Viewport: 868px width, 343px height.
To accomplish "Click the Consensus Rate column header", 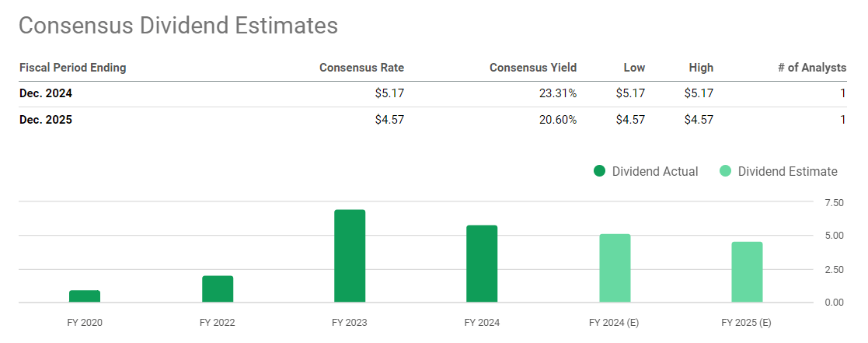I will (361, 68).
